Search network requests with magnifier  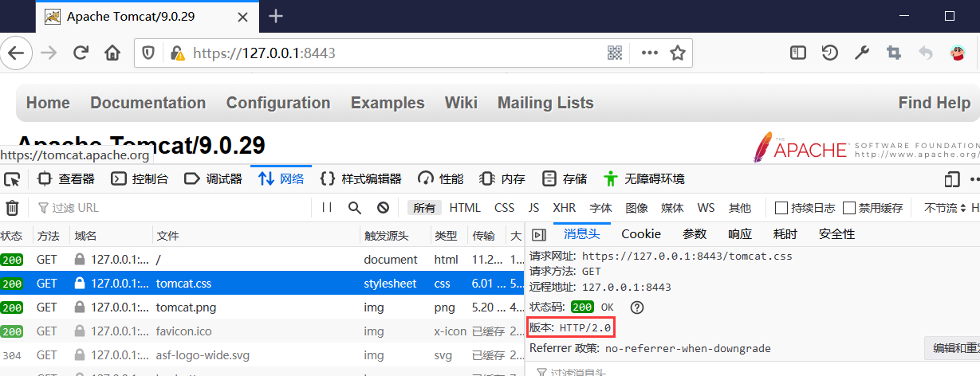[355, 208]
